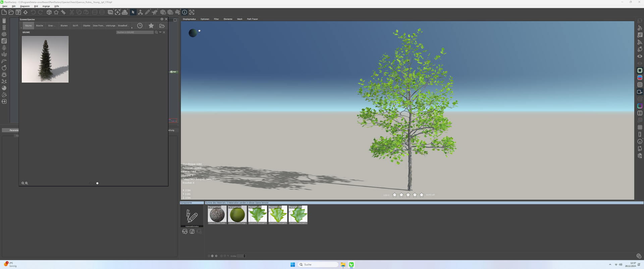
Task: Toggle the rainbow outlined square icon
Action: point(640,106)
